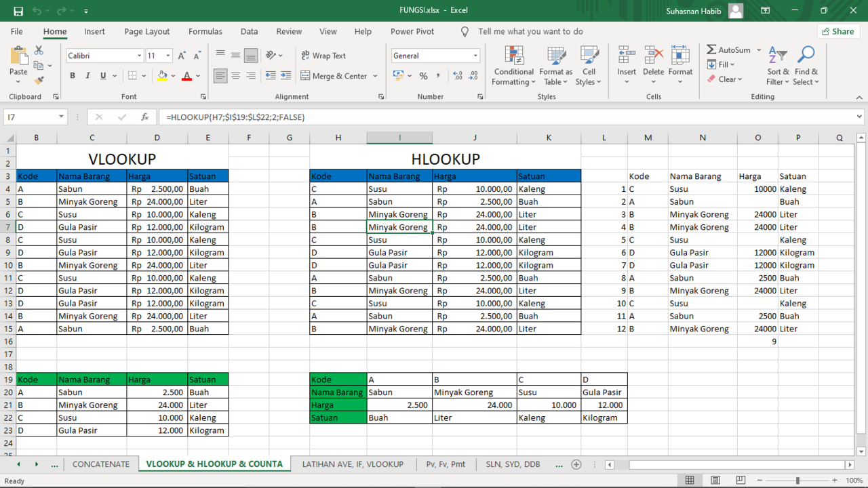Screen dimensions: 868x488
Task: Click the Insert cells icon
Action: 627,56
